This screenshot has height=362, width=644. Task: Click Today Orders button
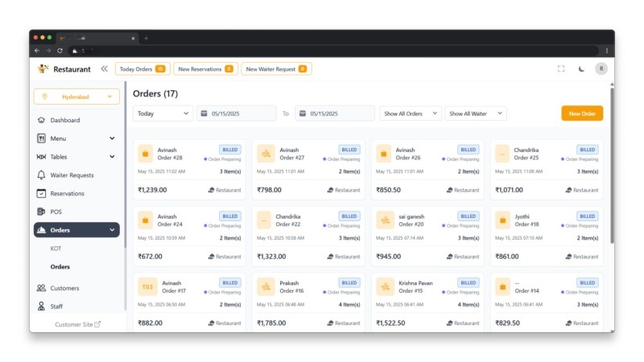point(142,69)
